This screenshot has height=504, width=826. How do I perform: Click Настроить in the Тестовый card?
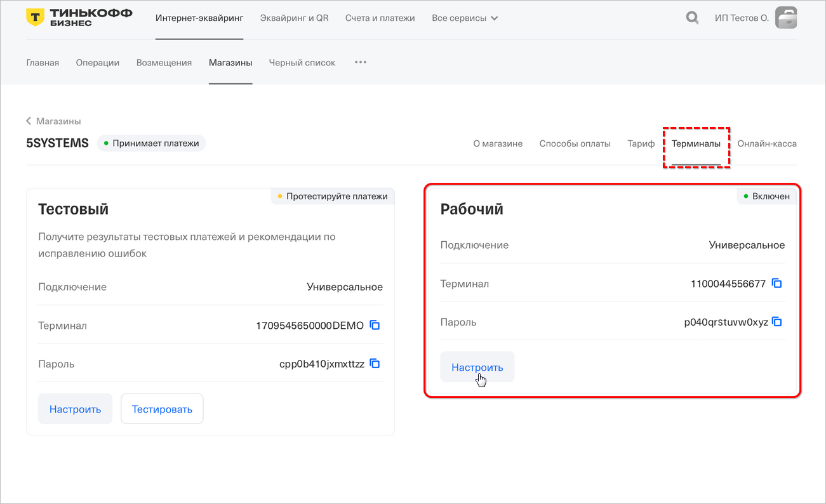coord(75,409)
